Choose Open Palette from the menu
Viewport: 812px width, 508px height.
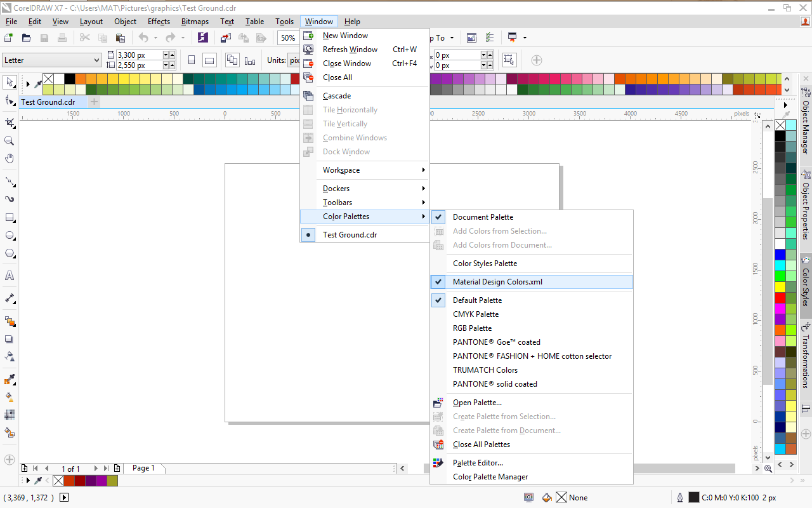477,402
